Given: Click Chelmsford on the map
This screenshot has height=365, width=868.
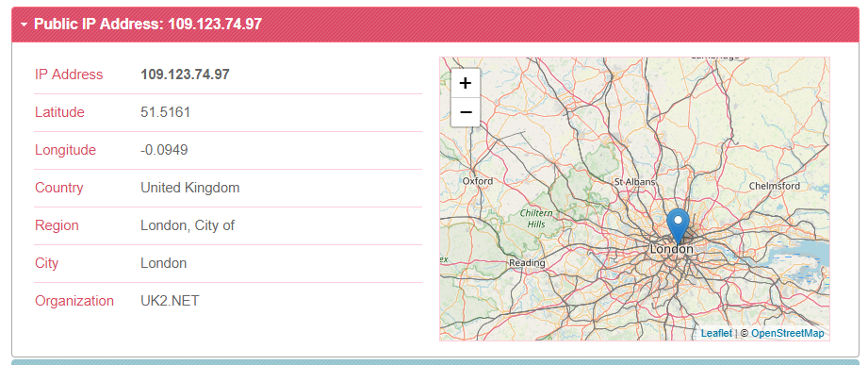Looking at the screenshot, I should [x=774, y=186].
